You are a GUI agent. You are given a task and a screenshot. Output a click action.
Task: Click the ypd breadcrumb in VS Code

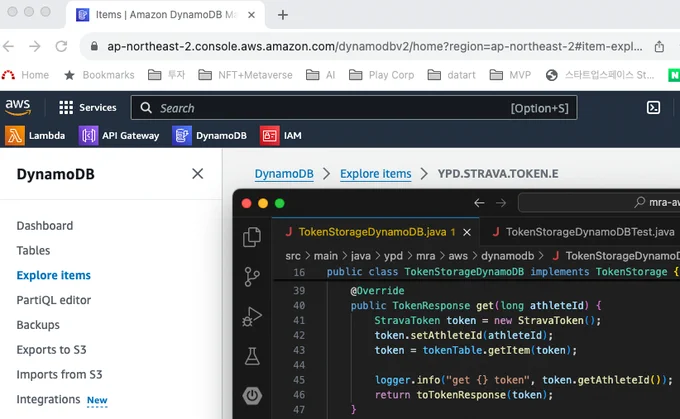click(393, 256)
